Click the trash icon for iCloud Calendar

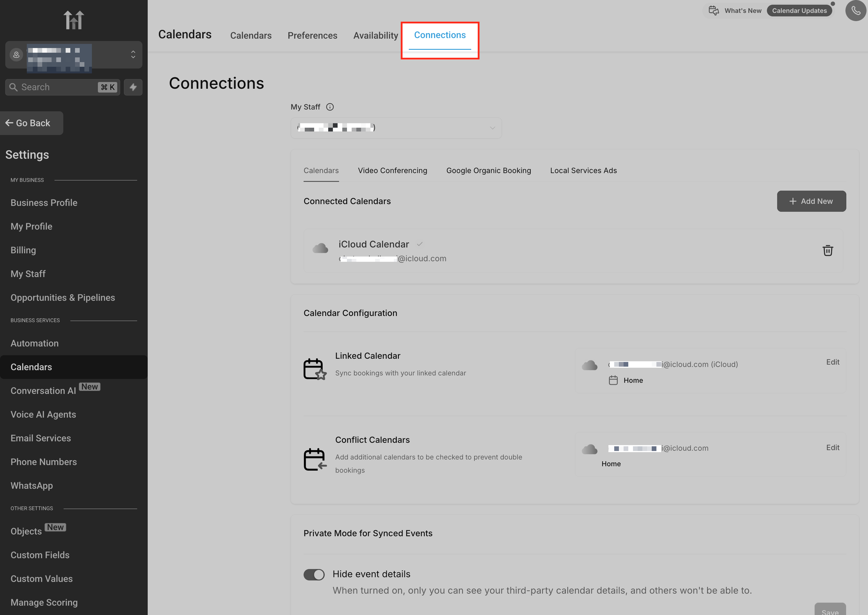pyautogui.click(x=828, y=250)
